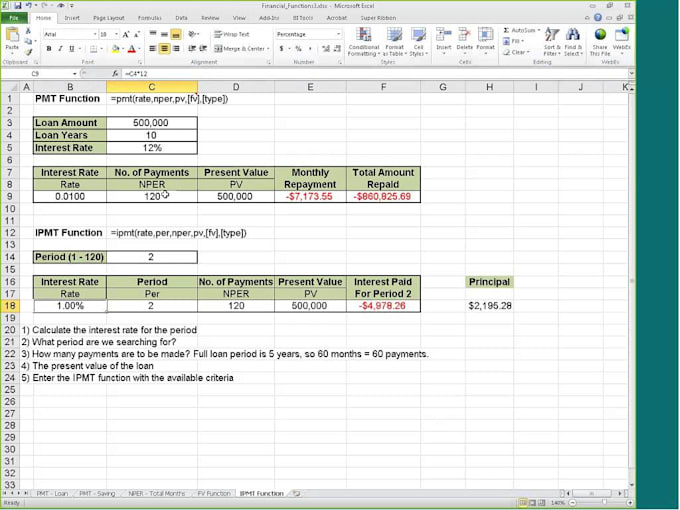This screenshot has width=680, height=510.
Task: Click the Cut scissors icon
Action: 28,31
